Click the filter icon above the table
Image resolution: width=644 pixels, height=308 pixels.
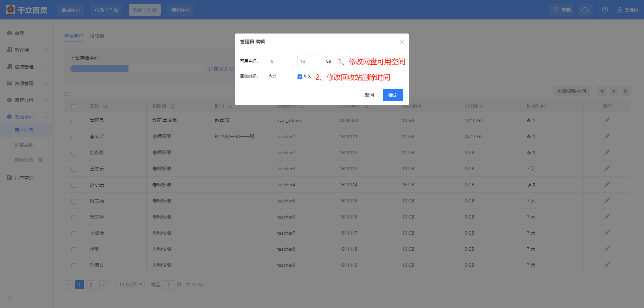[602, 91]
